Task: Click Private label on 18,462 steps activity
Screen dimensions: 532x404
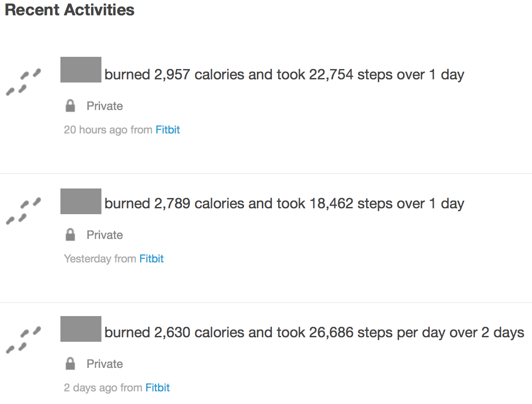Action: tap(105, 235)
